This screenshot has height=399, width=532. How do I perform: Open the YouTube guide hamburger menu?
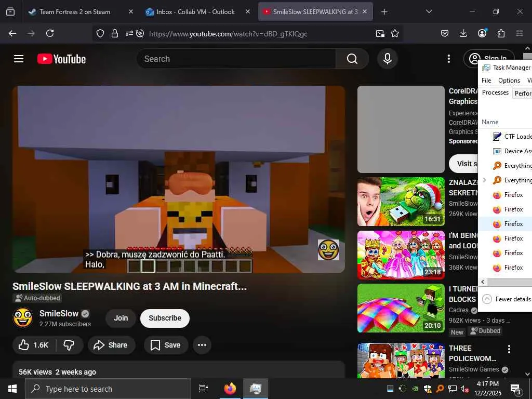[19, 59]
